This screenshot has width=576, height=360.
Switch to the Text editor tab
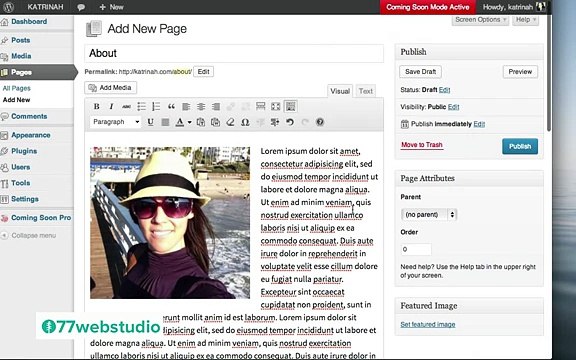366,91
